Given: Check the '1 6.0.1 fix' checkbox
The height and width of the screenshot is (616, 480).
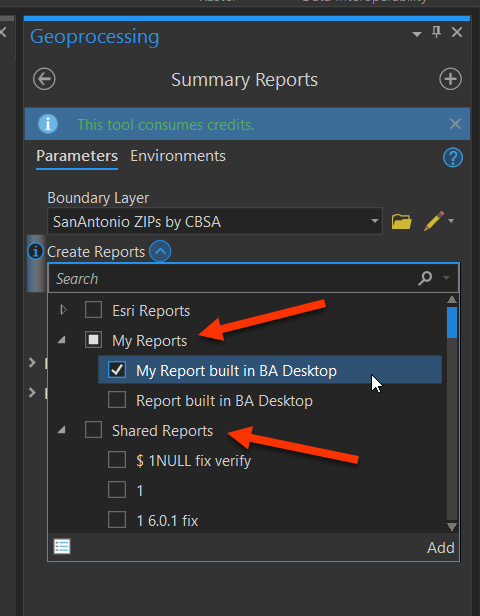Looking at the screenshot, I should 117,520.
